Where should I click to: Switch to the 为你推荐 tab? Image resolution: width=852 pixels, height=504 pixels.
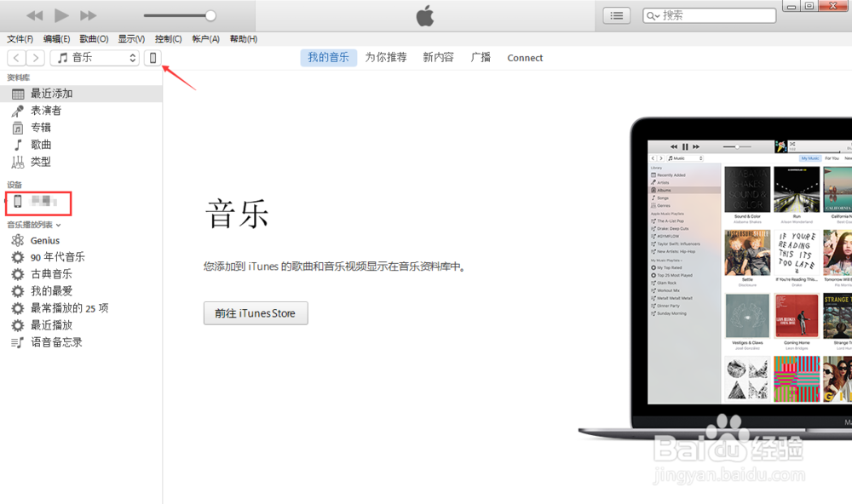point(386,58)
